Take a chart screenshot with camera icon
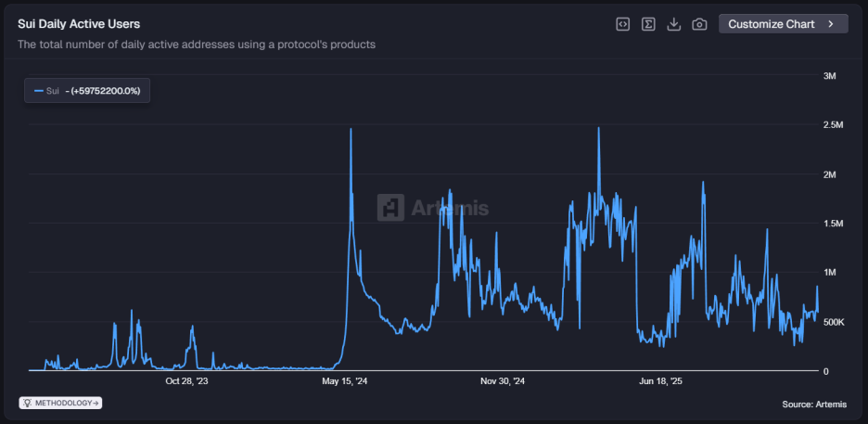The image size is (868, 424). [x=700, y=24]
